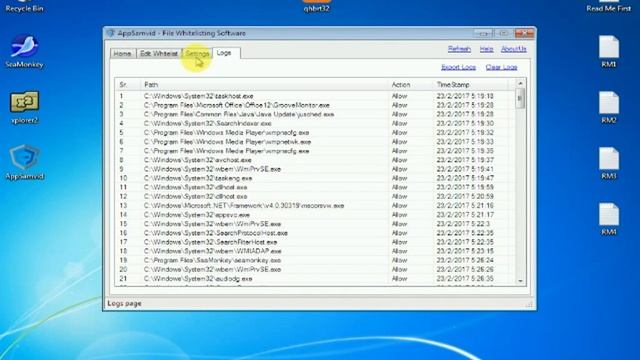Select the Logs tab
Screen dimensions: 640x360
point(224,53)
